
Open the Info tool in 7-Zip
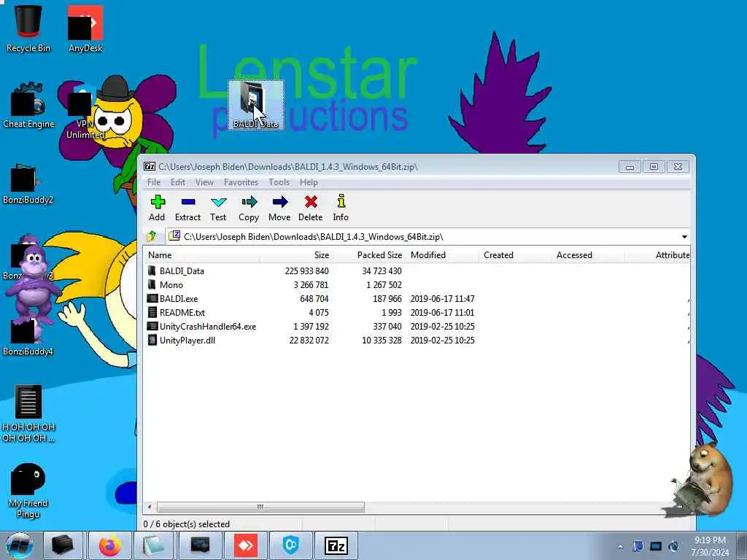pos(341,208)
